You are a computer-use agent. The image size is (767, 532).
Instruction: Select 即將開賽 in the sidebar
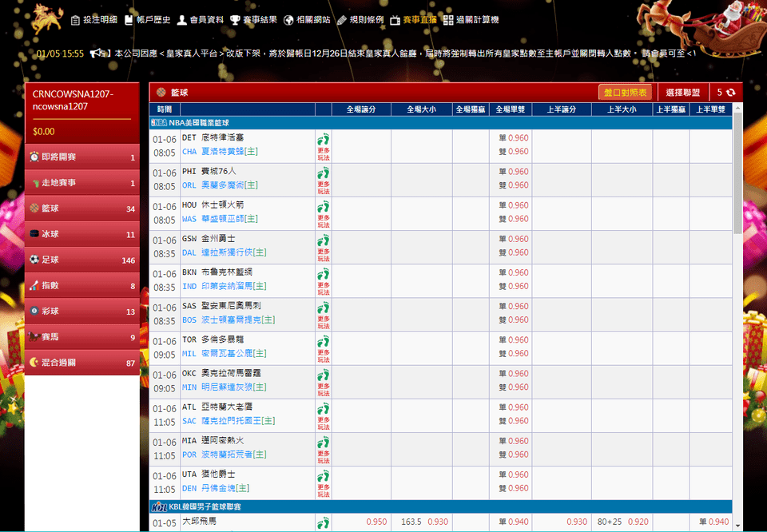click(81, 157)
